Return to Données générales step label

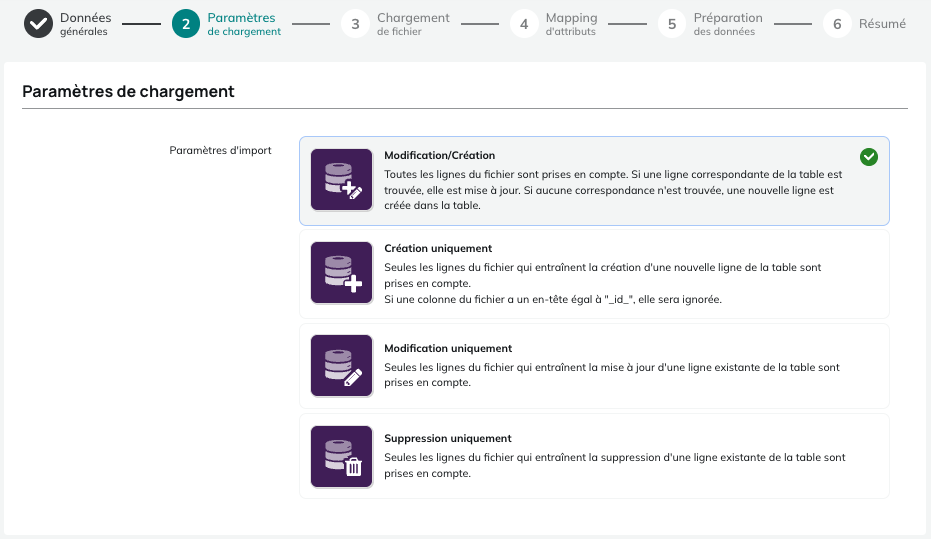pos(86,24)
